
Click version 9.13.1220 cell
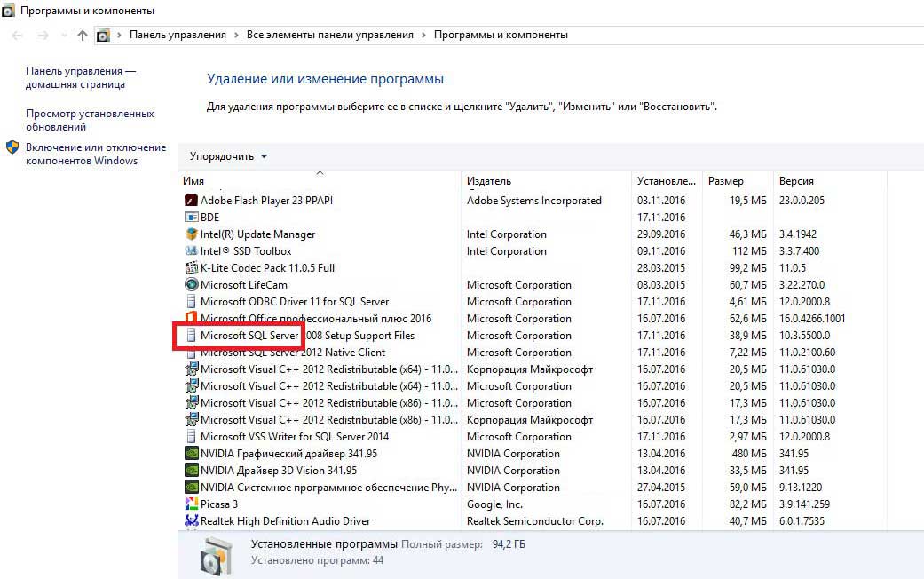click(801, 488)
